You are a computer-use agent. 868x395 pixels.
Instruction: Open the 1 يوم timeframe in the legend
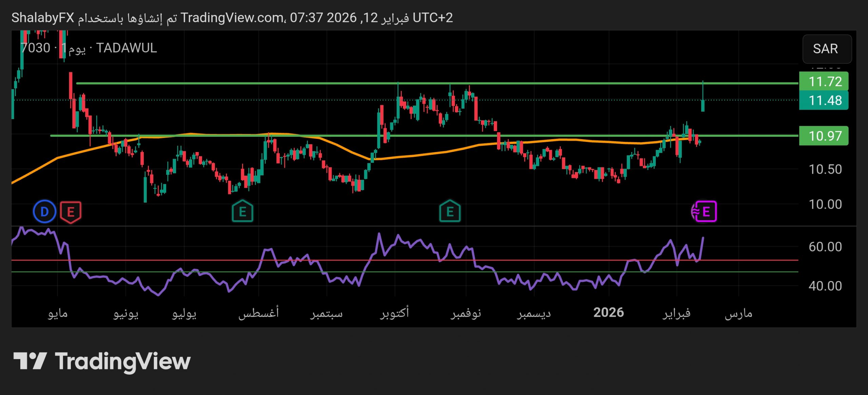(75, 48)
